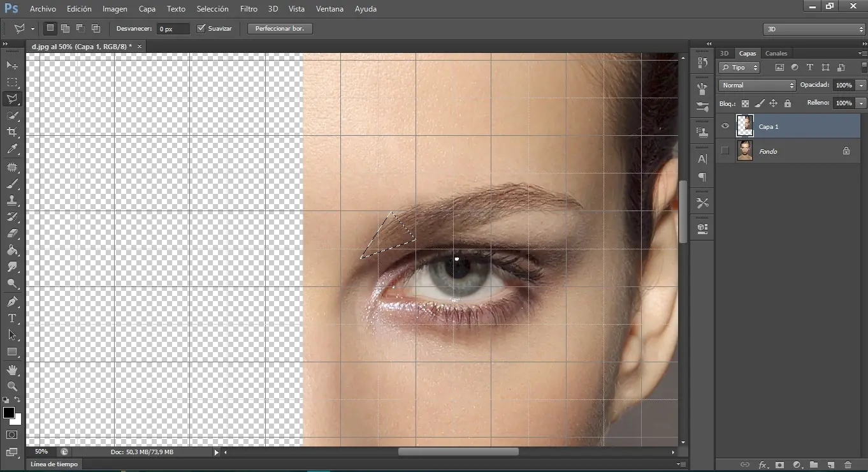The width and height of the screenshot is (868, 472).
Task: Delete layer using trash icon
Action: (x=848, y=465)
